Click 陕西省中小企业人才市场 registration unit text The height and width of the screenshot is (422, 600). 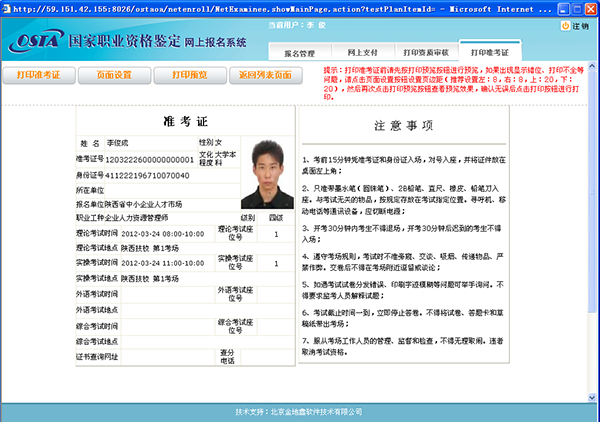pyautogui.click(x=144, y=204)
